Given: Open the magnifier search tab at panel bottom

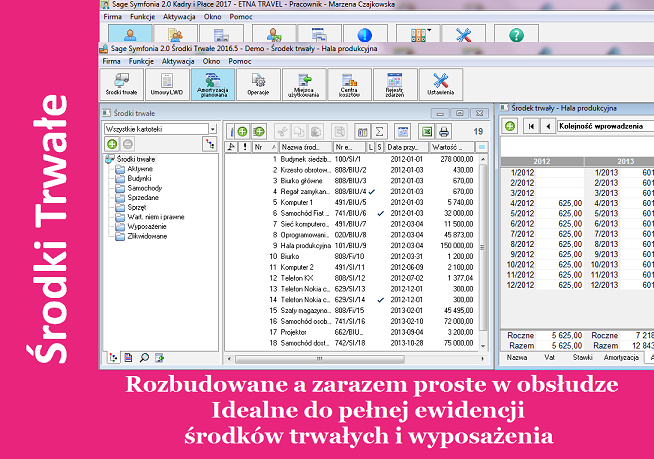Looking at the screenshot, I should click(x=144, y=358).
